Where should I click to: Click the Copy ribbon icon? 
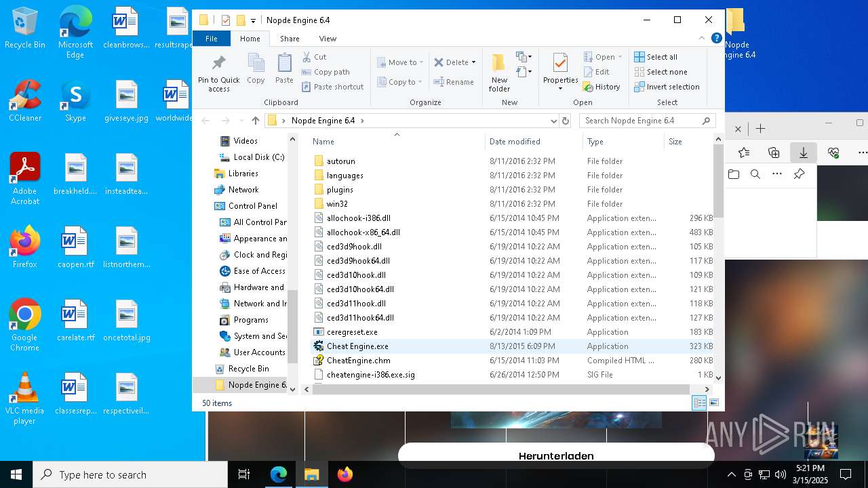pyautogui.click(x=256, y=69)
